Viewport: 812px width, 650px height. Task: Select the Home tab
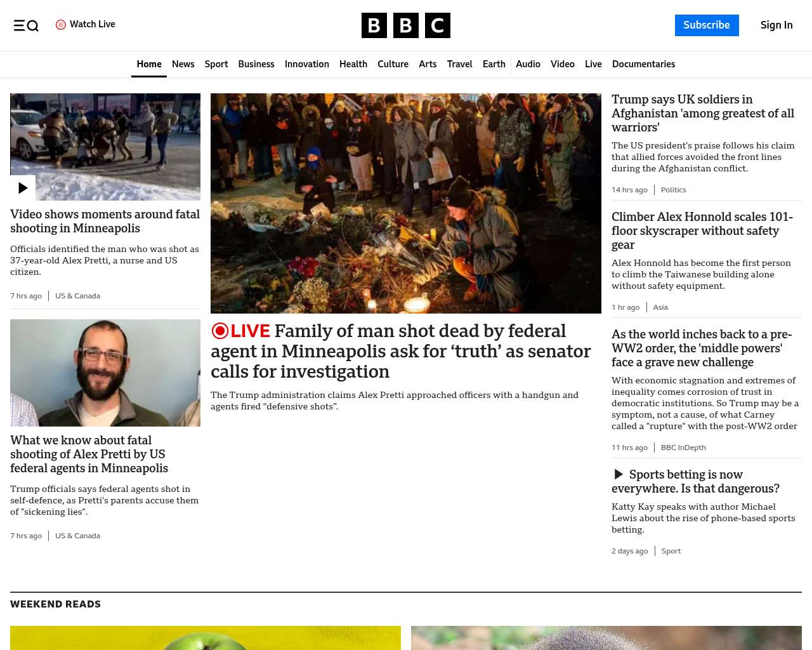click(149, 64)
